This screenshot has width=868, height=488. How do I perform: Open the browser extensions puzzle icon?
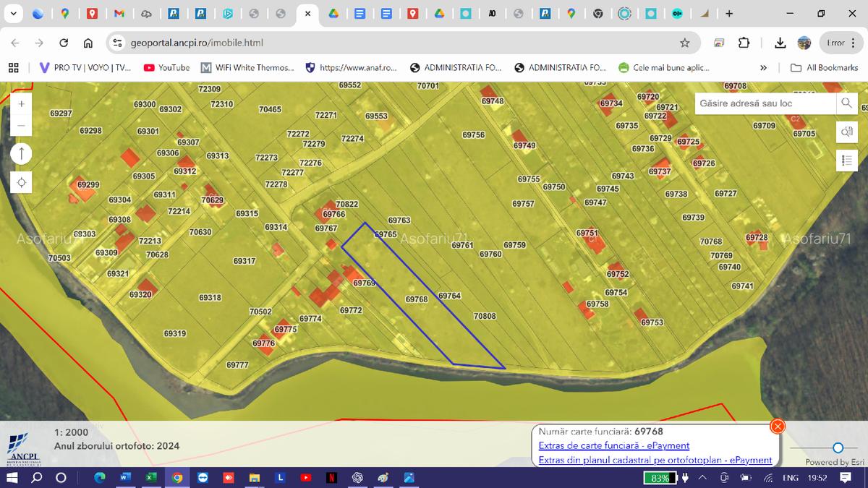[744, 43]
